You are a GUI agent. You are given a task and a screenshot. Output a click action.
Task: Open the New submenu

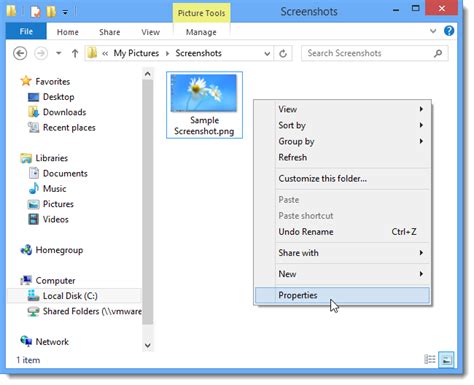point(343,274)
